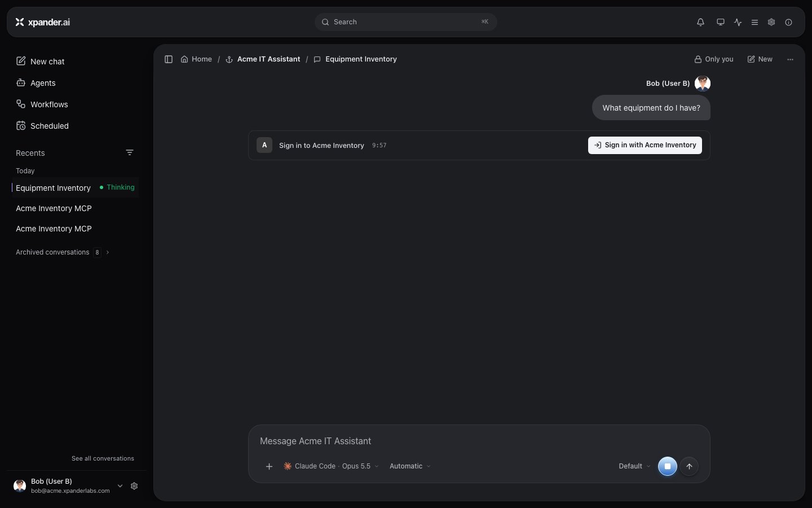Filter the Recents list
The image size is (812, 508).
click(130, 153)
